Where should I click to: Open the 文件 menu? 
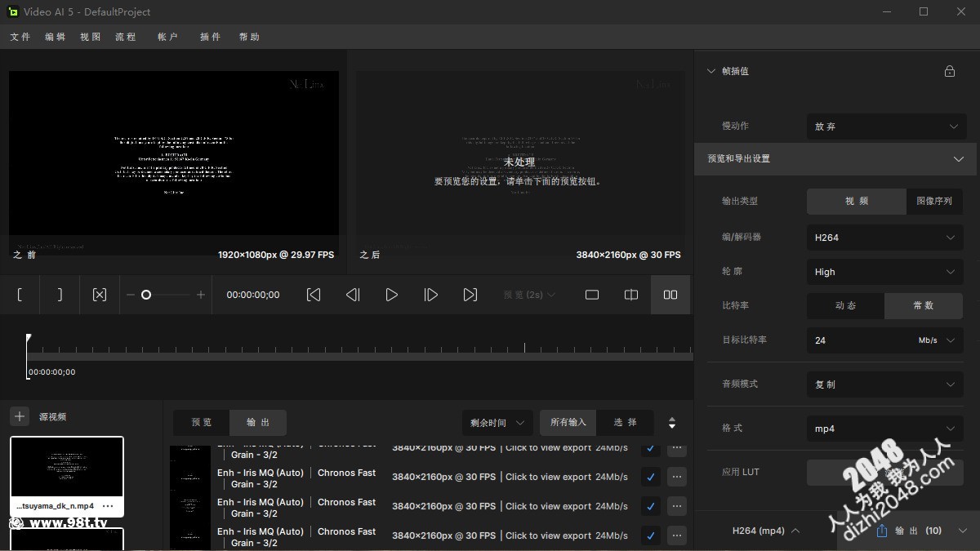[x=20, y=37]
